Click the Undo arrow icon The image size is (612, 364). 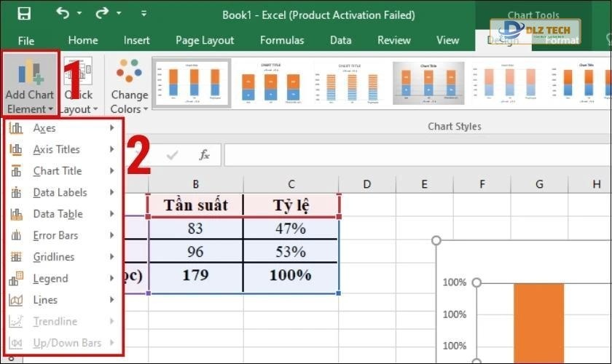click(63, 14)
